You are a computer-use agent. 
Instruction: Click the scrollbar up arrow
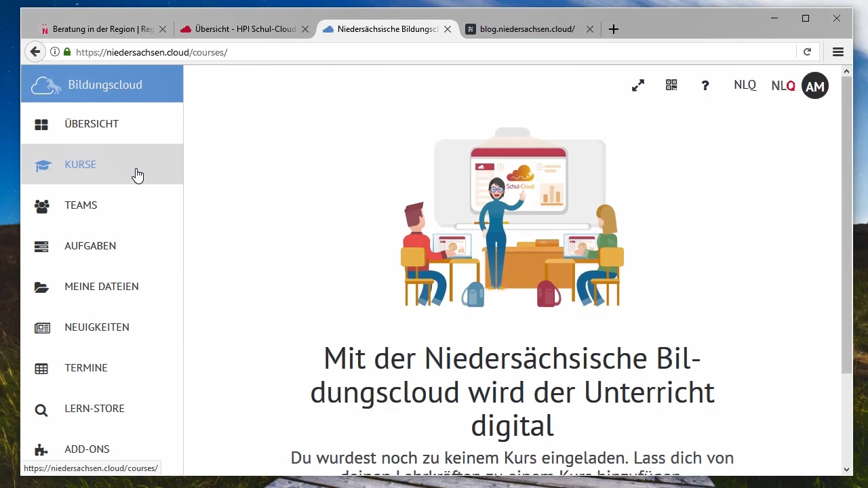[x=846, y=70]
